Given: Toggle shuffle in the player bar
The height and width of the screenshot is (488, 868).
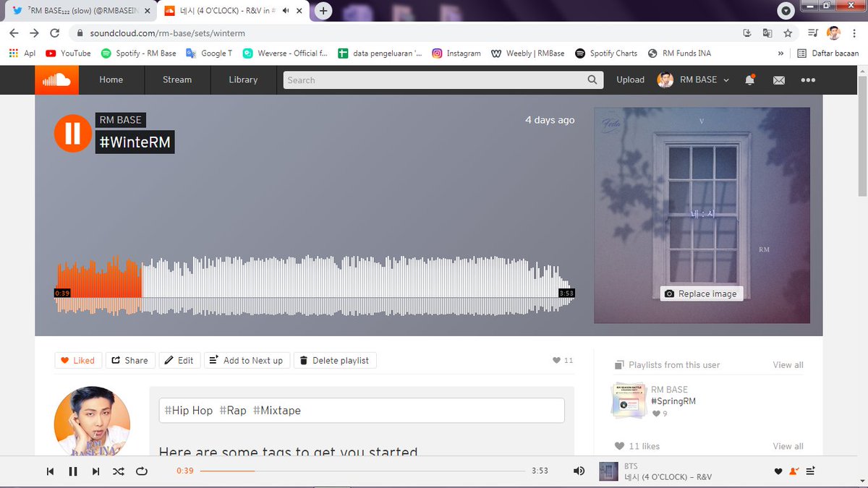Looking at the screenshot, I should (118, 471).
